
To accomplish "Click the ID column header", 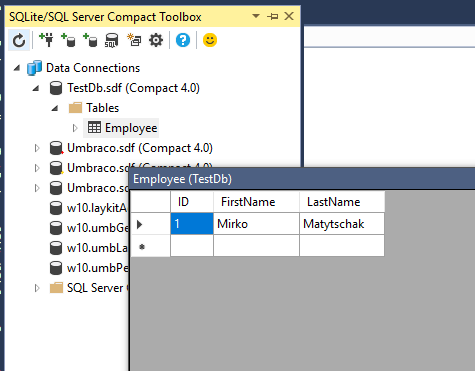I will click(x=192, y=202).
